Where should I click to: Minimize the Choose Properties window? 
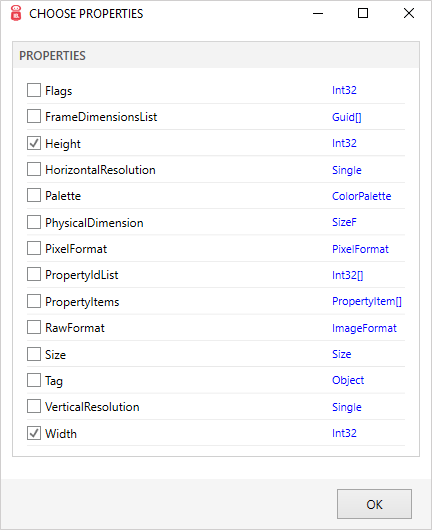318,14
